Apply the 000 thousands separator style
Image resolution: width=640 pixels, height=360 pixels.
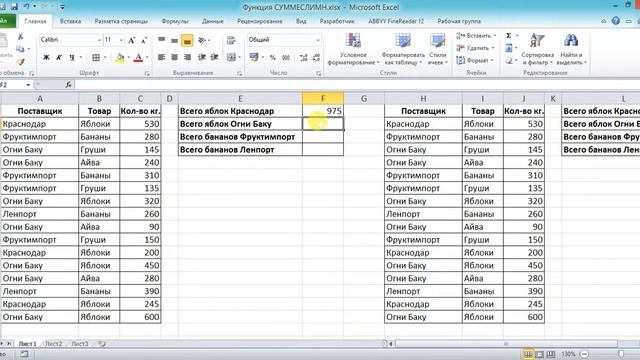tap(286, 58)
